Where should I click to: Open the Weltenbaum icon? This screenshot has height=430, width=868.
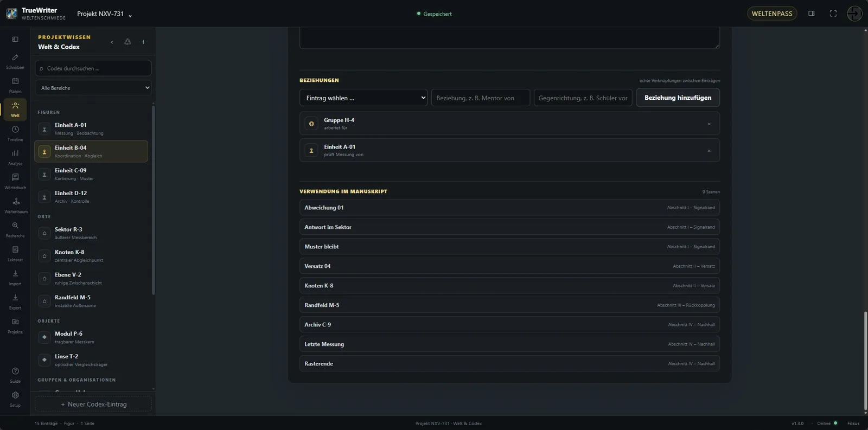point(15,206)
